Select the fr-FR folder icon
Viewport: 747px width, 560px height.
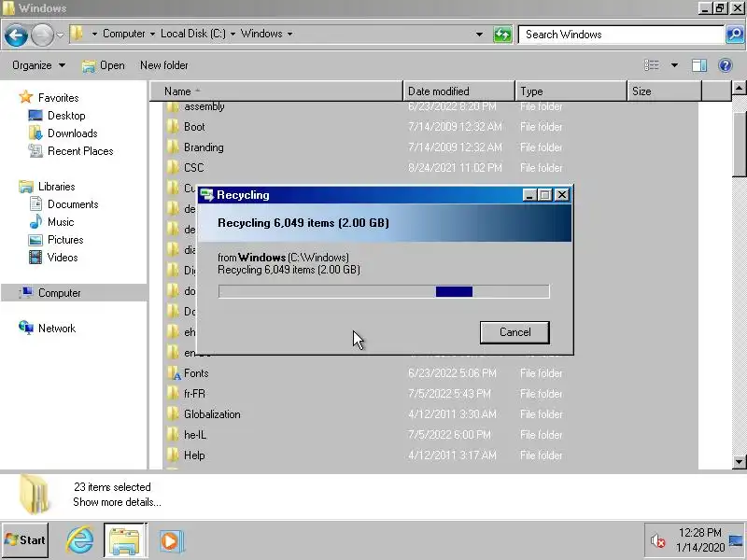click(174, 393)
